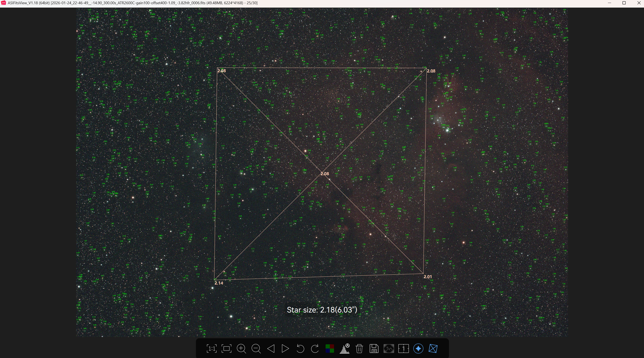Rotate image clockwise
This screenshot has width=644, height=358.
point(315,349)
